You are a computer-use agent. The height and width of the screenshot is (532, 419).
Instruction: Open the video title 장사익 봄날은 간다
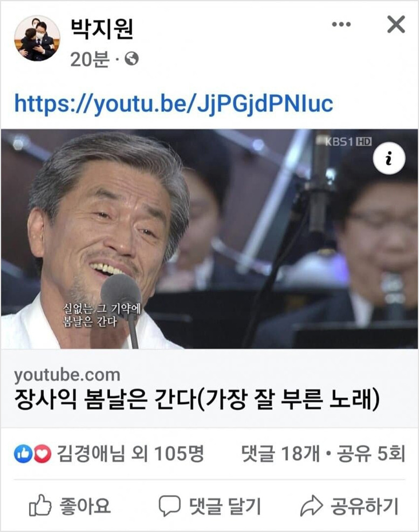[x=197, y=400]
